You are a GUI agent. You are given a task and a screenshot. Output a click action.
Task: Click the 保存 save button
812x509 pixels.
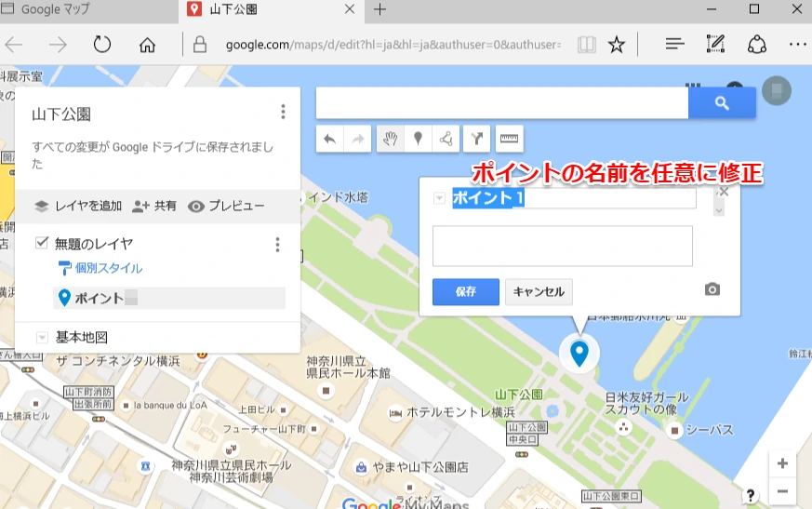(466, 292)
